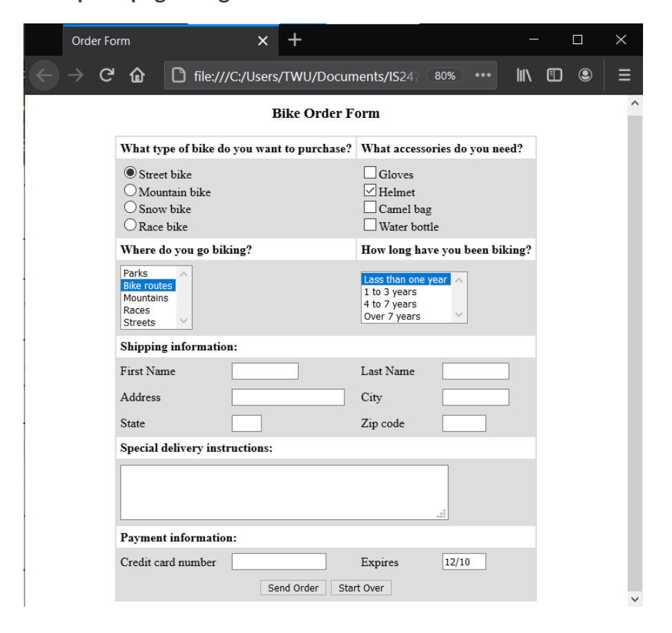Click the textarea resize grip corner
672x633 pixels.
(x=442, y=514)
